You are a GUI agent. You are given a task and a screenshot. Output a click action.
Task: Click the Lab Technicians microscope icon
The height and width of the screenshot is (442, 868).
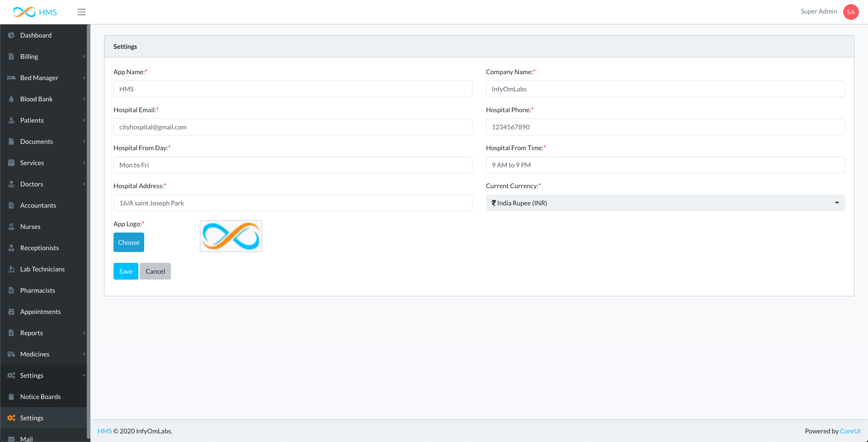(x=11, y=269)
